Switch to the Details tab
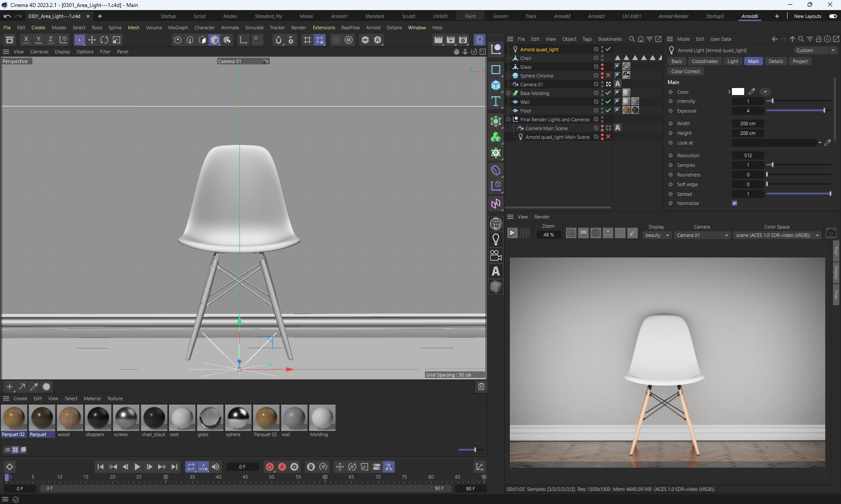Screen dimensions: 841x504 pyautogui.click(x=775, y=61)
